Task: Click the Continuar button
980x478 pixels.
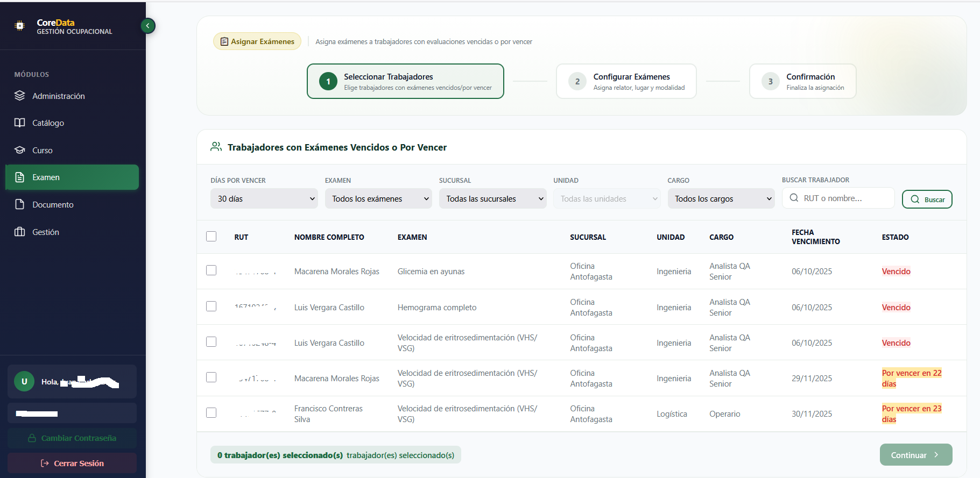Action: pyautogui.click(x=915, y=455)
